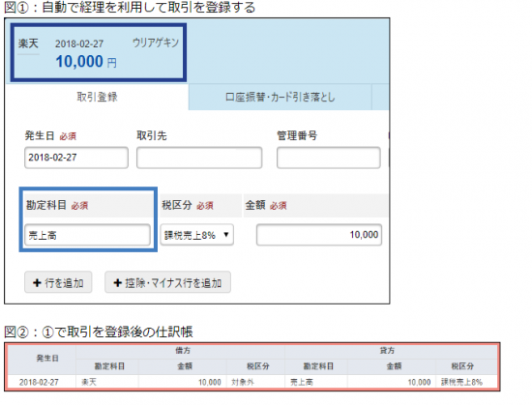532x405 pixels.
Task: Click the 発生日 header in the journal table
Action: [47, 359]
